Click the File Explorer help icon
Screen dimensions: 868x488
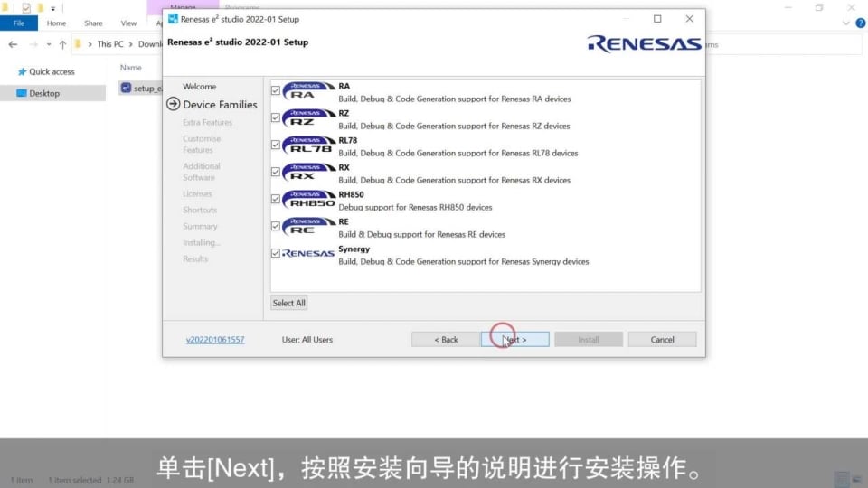(x=860, y=23)
